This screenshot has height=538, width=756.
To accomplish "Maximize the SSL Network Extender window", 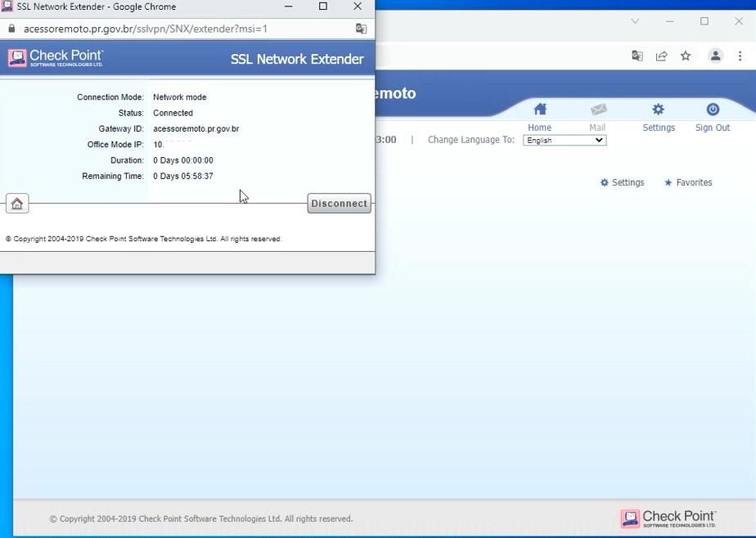I will coord(323,7).
